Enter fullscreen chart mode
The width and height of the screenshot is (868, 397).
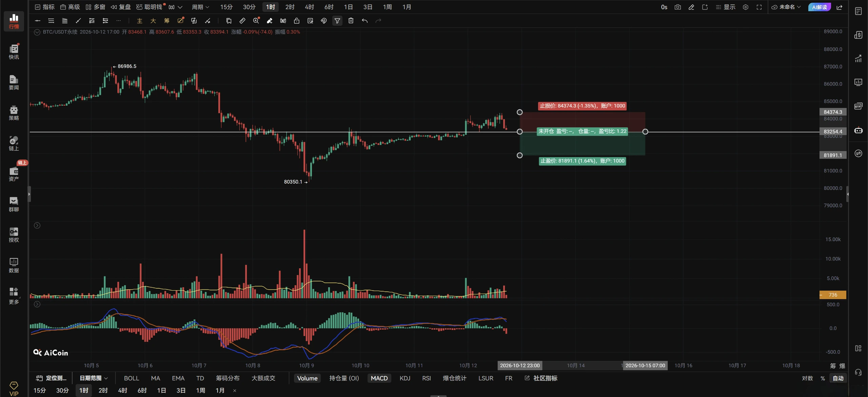click(x=759, y=7)
